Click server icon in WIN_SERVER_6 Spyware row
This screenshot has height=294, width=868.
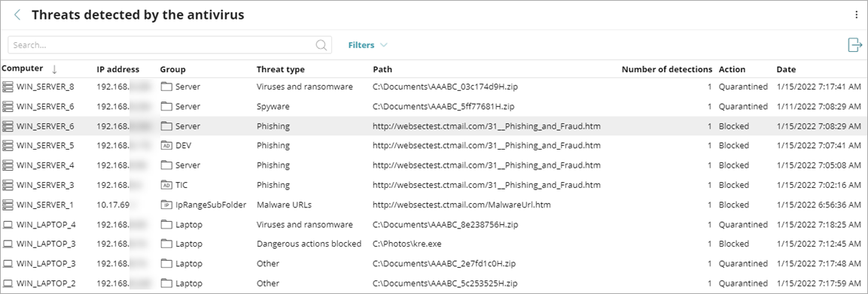[x=8, y=106]
